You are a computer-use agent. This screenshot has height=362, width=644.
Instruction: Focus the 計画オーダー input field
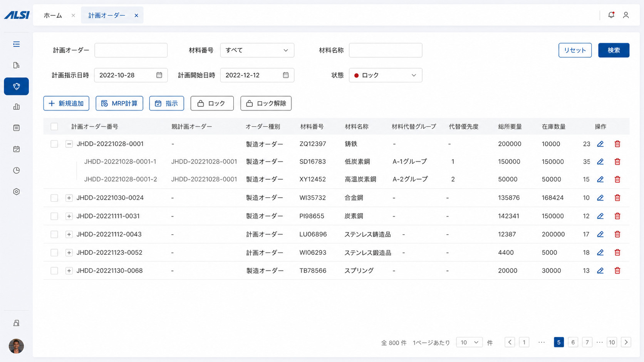click(x=131, y=50)
